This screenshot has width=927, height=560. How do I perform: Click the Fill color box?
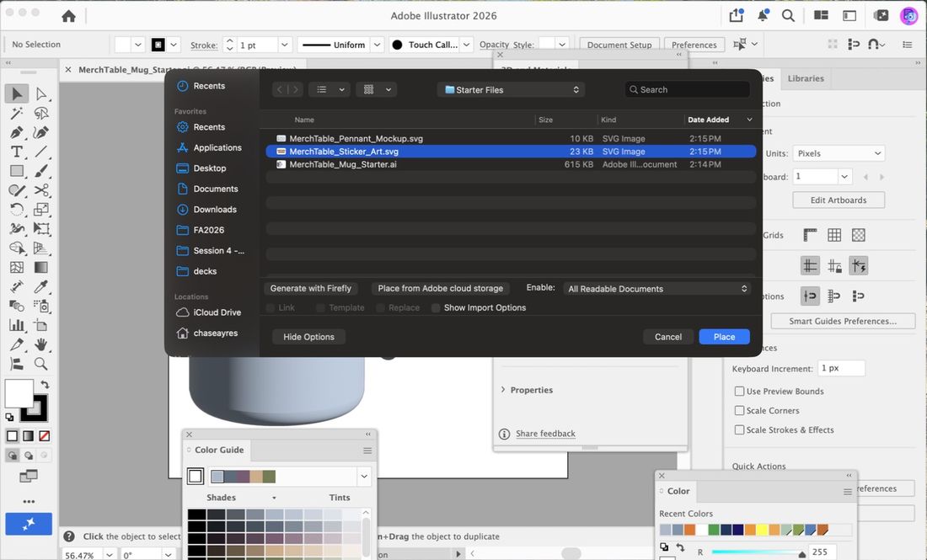pos(19,393)
